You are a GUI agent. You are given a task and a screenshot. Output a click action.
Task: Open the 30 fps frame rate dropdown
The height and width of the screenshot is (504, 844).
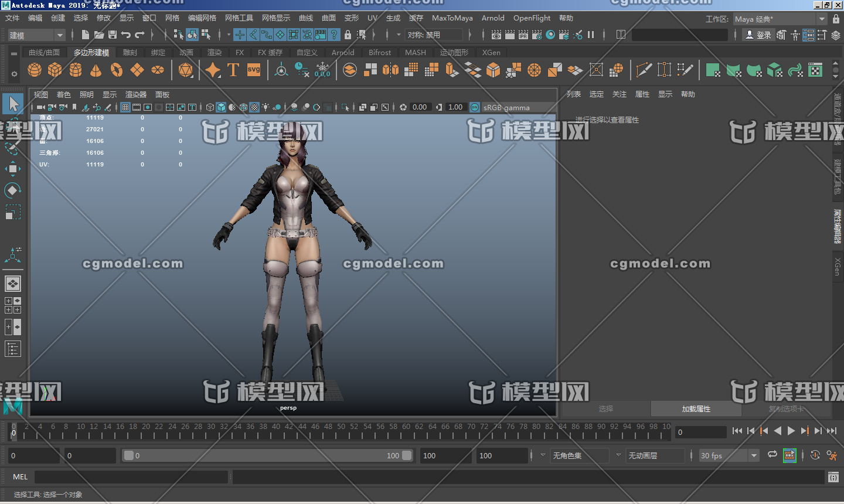(729, 455)
